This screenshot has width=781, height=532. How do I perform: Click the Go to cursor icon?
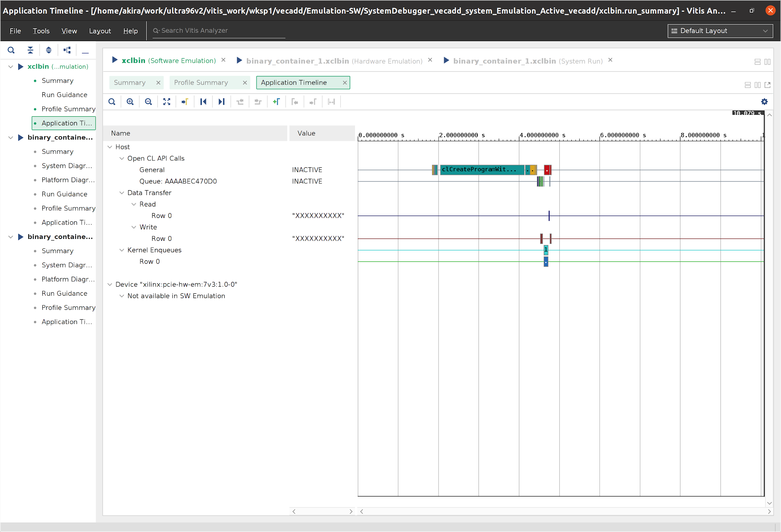click(185, 102)
